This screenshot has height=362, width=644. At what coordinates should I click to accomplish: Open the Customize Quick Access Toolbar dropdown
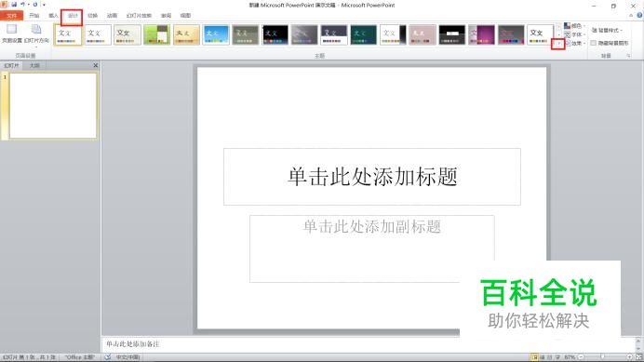coord(44,5)
